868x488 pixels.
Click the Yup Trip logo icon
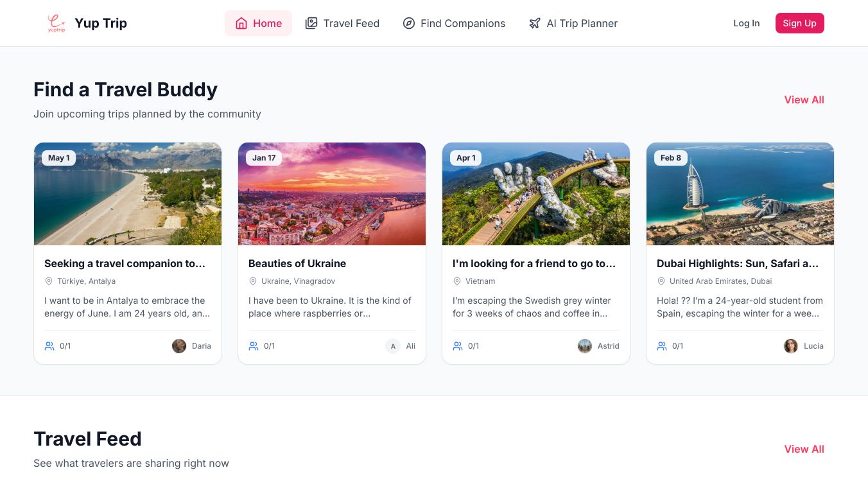56,23
